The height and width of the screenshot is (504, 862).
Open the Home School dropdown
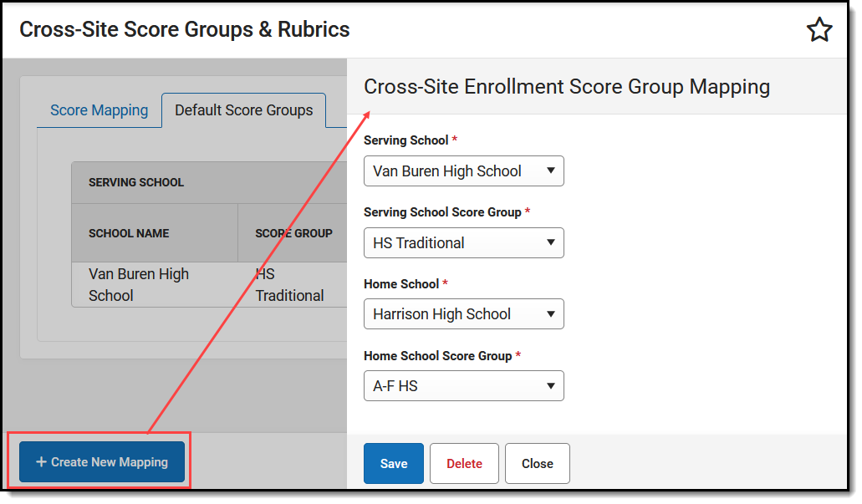[x=463, y=313]
